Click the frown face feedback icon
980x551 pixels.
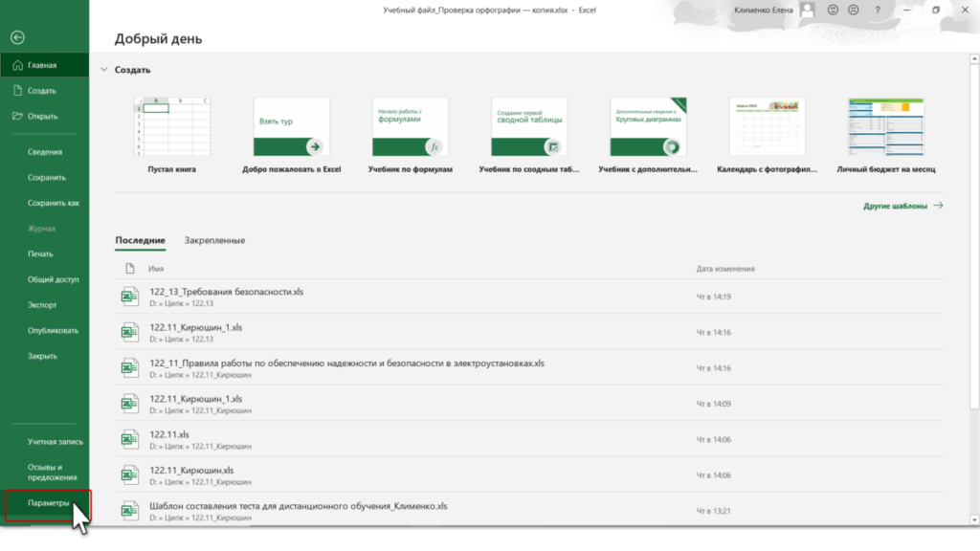(853, 10)
